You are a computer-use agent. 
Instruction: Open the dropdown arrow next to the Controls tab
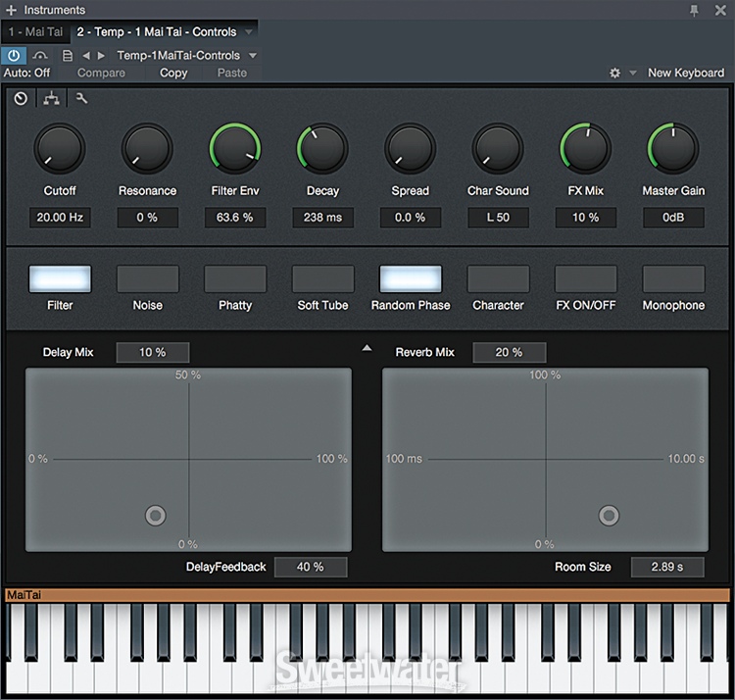pyautogui.click(x=249, y=32)
